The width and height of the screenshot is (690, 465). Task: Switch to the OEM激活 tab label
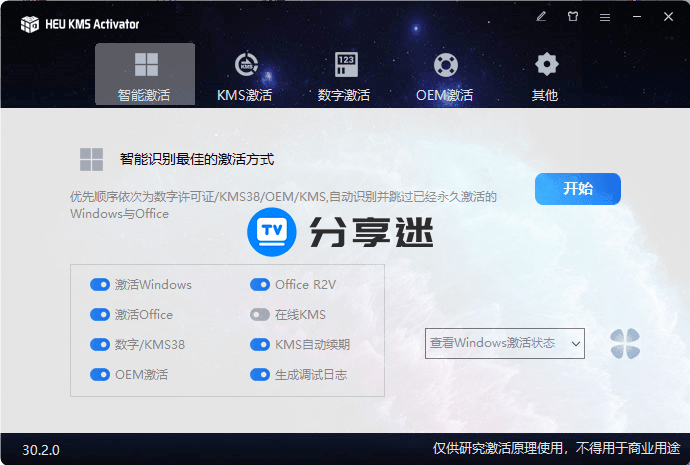(444, 96)
